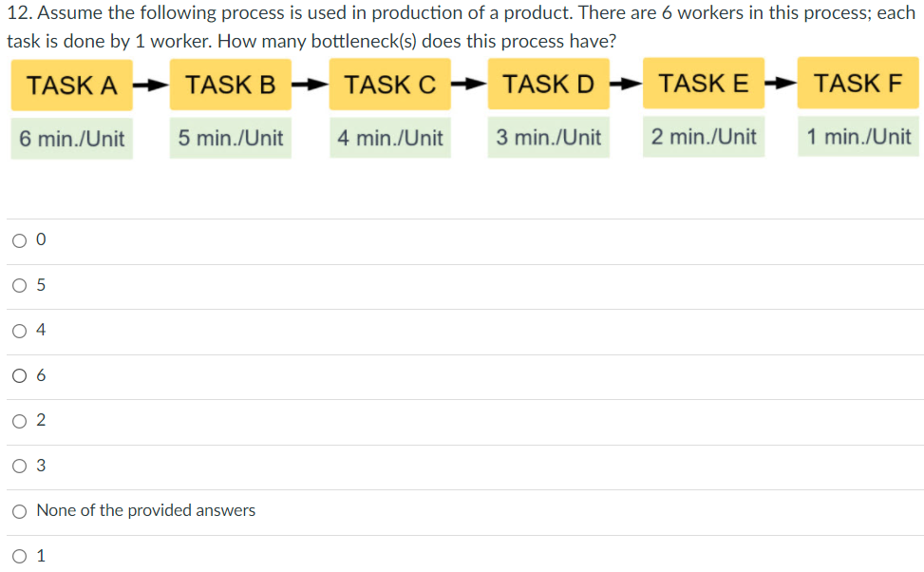The image size is (924, 572).
Task: Select the radio button for answer 5
Action: [19, 284]
